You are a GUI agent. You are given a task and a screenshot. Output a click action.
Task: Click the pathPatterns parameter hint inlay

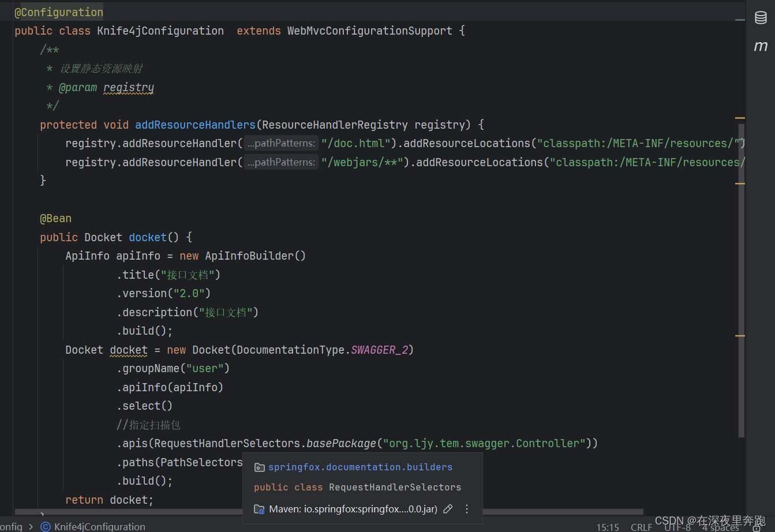(281, 143)
